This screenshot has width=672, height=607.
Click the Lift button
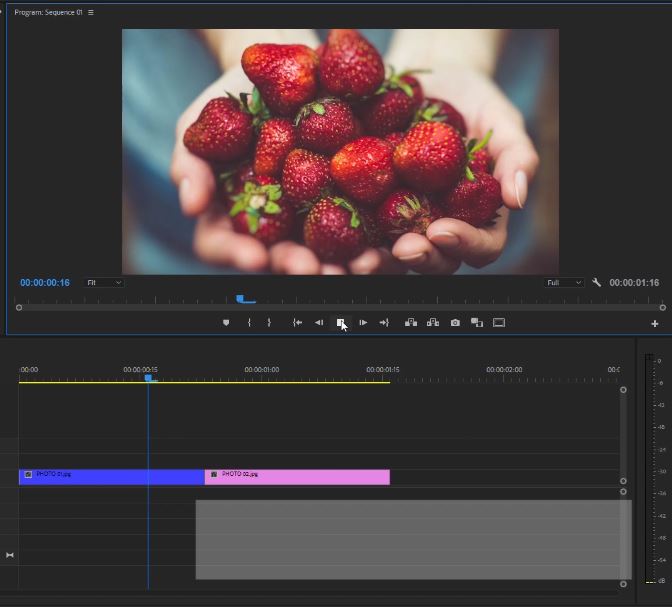point(411,323)
